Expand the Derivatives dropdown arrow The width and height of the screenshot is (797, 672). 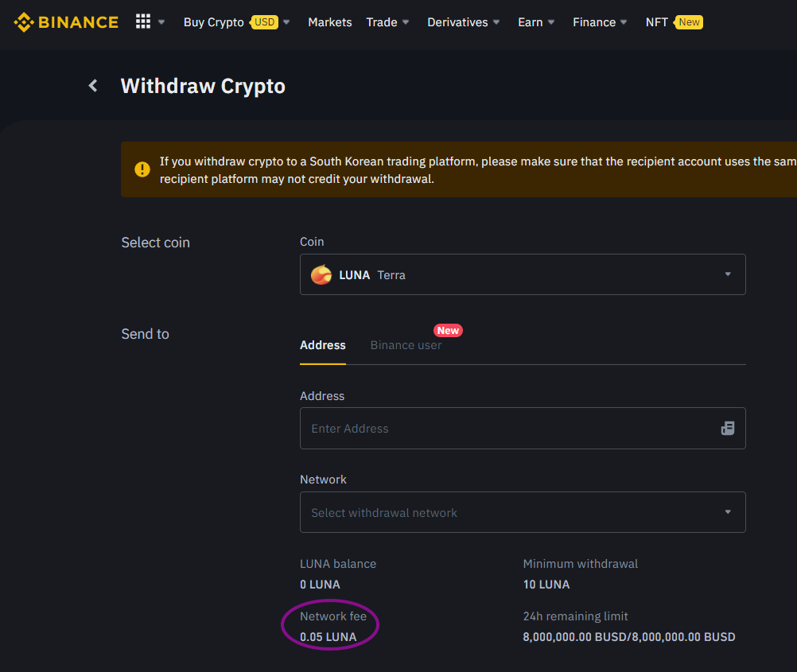click(496, 22)
